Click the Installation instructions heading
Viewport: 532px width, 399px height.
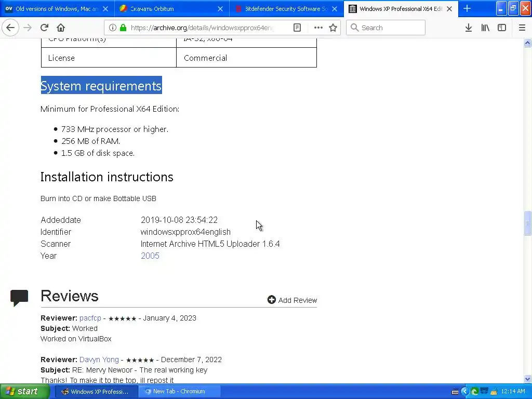(x=107, y=177)
